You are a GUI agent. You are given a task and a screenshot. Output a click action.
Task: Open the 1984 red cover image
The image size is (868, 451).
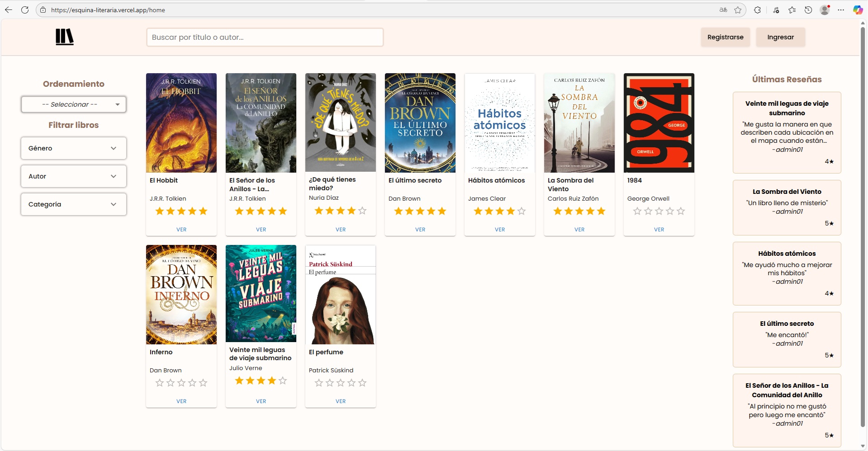tap(659, 123)
